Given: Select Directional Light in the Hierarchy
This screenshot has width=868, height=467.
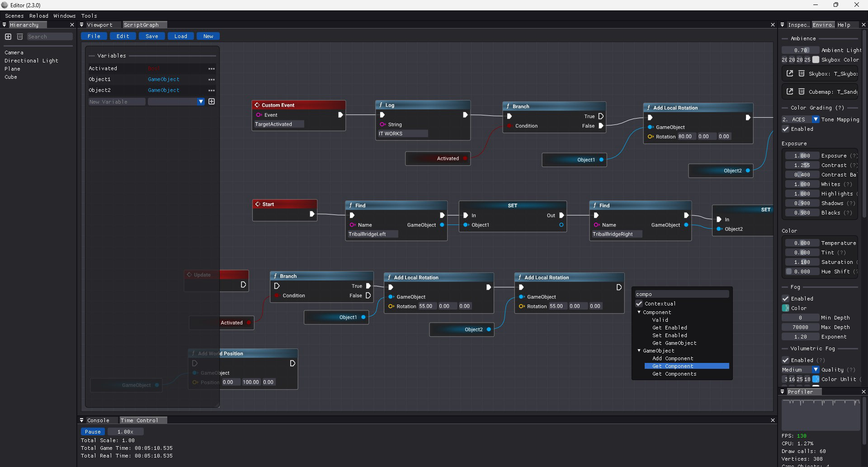Looking at the screenshot, I should (x=31, y=61).
